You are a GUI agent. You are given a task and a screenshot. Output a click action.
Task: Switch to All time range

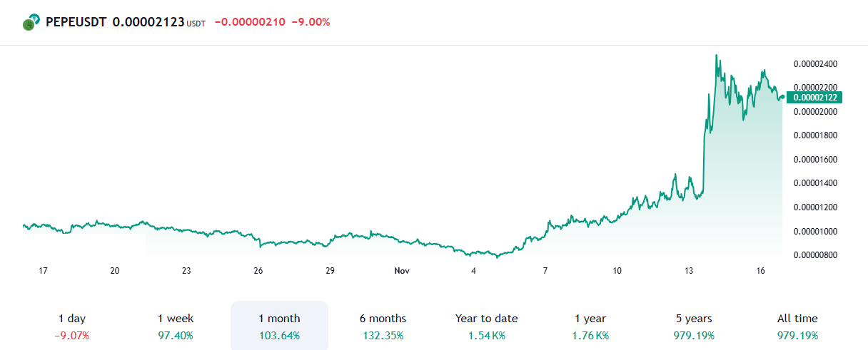(x=797, y=326)
